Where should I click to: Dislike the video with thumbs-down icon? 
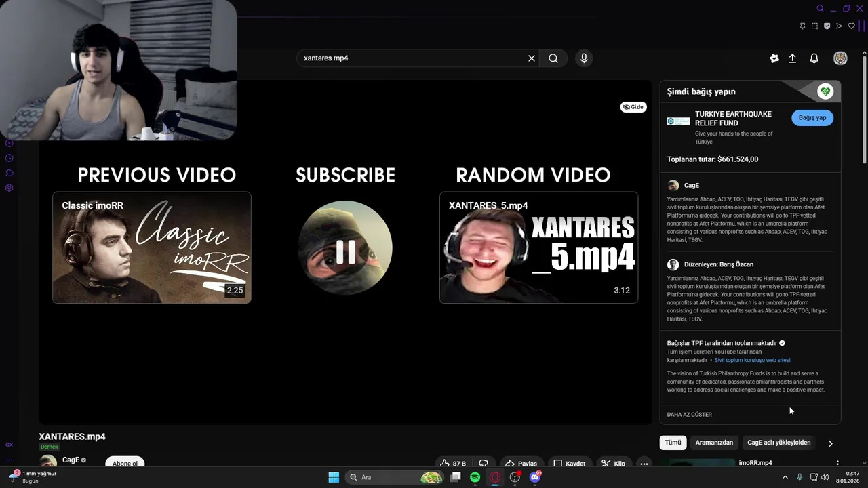484,463
